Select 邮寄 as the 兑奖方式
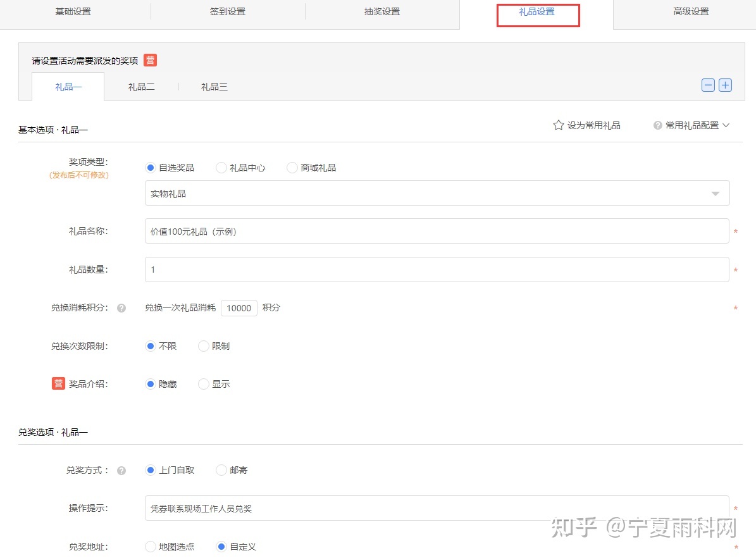 (221, 470)
